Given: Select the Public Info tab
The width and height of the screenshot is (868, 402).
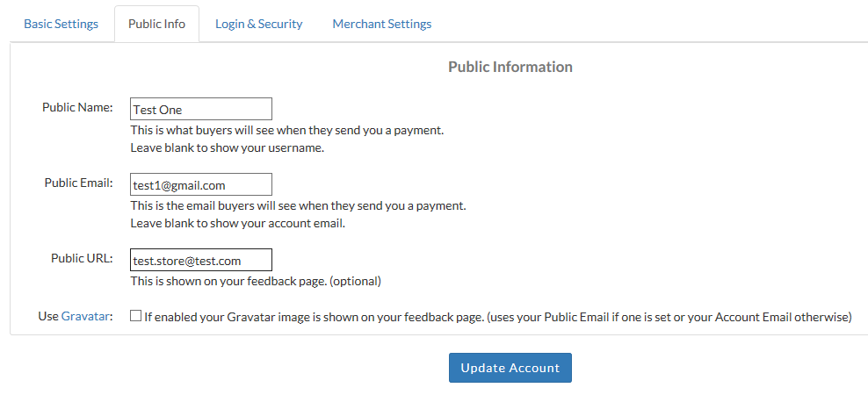Looking at the screenshot, I should point(156,24).
